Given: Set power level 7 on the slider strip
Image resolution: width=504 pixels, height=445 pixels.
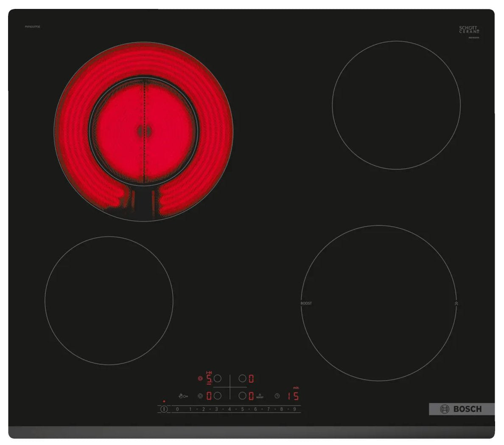Looking at the screenshot, I should click(x=268, y=408).
